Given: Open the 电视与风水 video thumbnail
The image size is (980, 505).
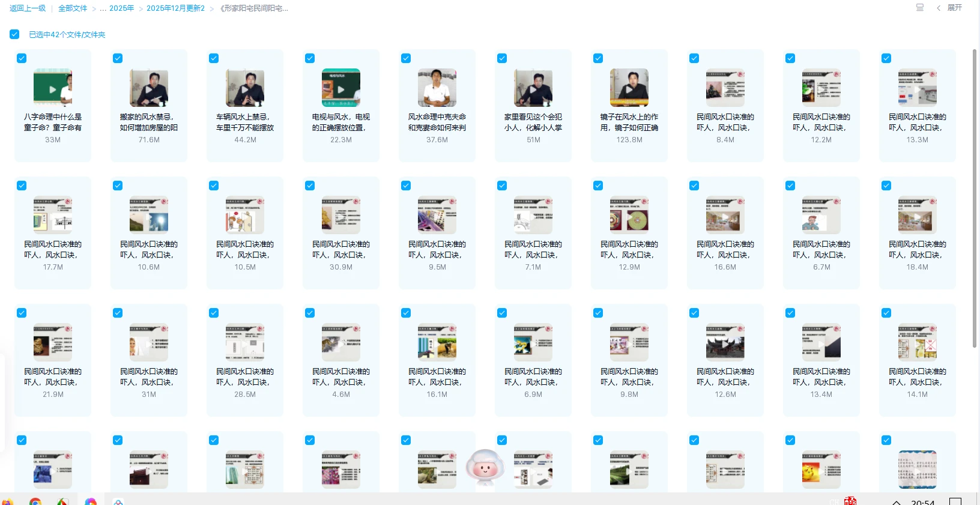Looking at the screenshot, I should 341,88.
